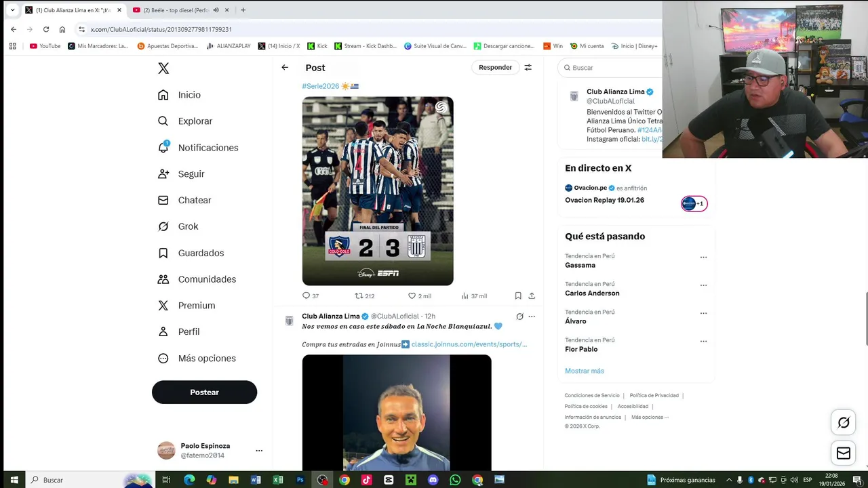Click the X Buscar search field

(x=610, y=68)
